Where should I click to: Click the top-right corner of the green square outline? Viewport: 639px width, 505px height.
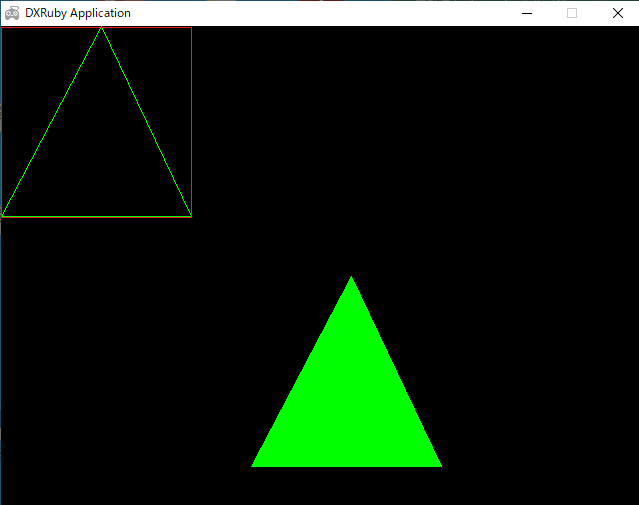click(x=191, y=28)
